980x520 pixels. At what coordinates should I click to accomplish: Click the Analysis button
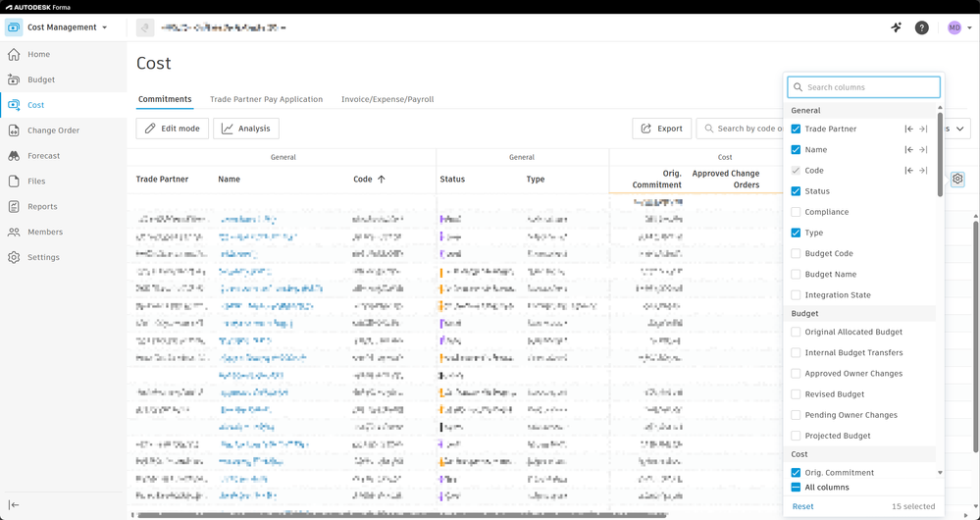[x=246, y=129]
